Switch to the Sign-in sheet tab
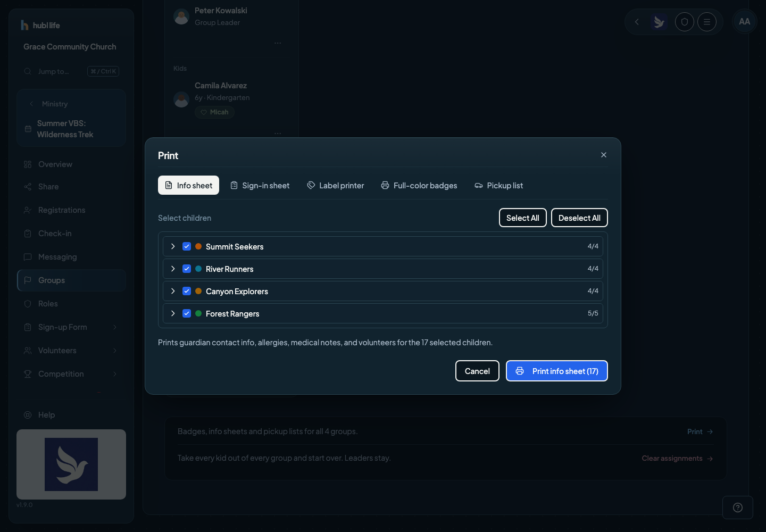The width and height of the screenshot is (766, 532). point(260,185)
